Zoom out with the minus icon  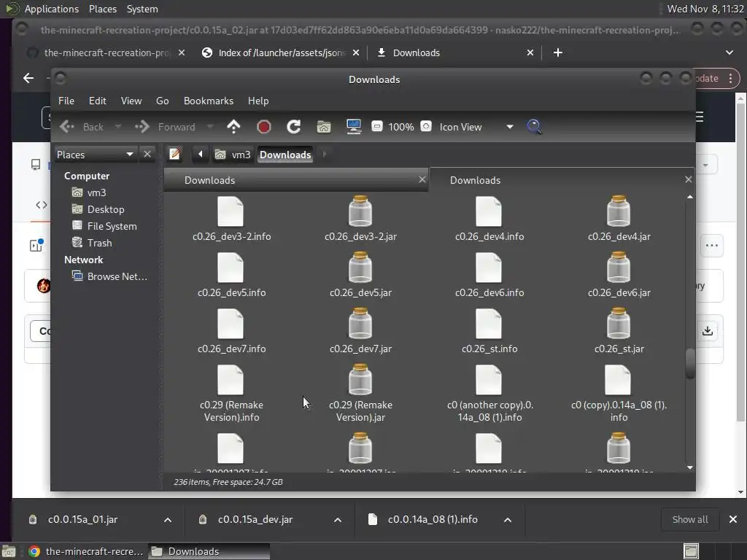(377, 126)
